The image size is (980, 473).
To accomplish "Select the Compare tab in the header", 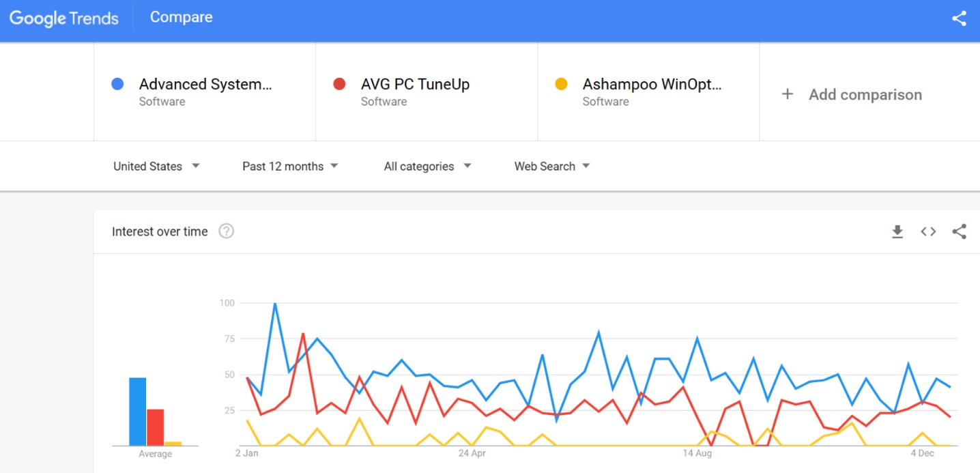I will (x=181, y=18).
